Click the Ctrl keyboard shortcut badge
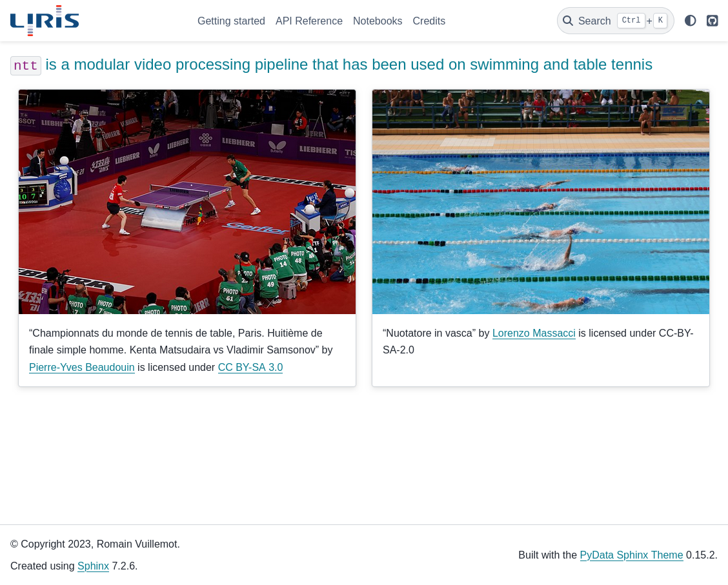 coord(631,21)
